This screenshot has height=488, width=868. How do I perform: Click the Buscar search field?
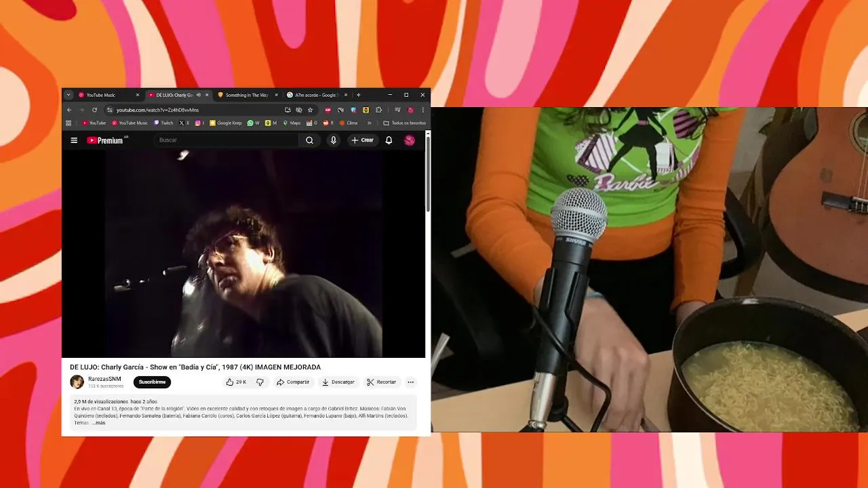(227, 140)
